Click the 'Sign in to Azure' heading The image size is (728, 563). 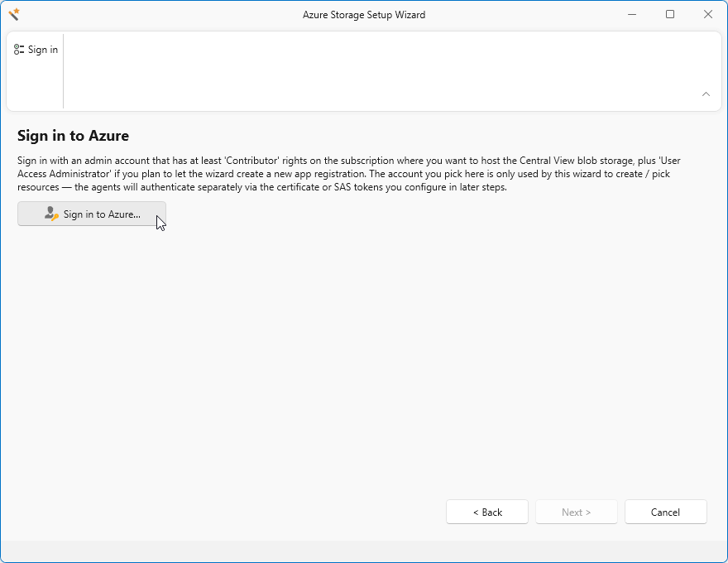click(73, 136)
